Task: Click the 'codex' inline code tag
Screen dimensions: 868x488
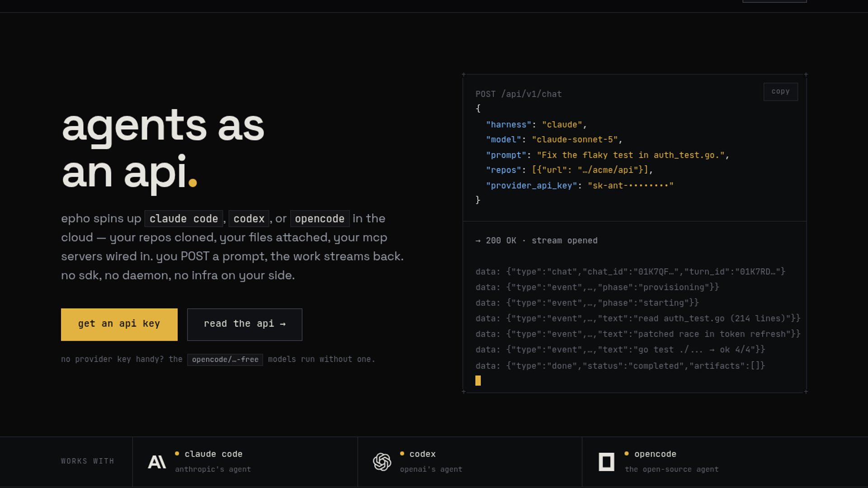Action: point(249,219)
